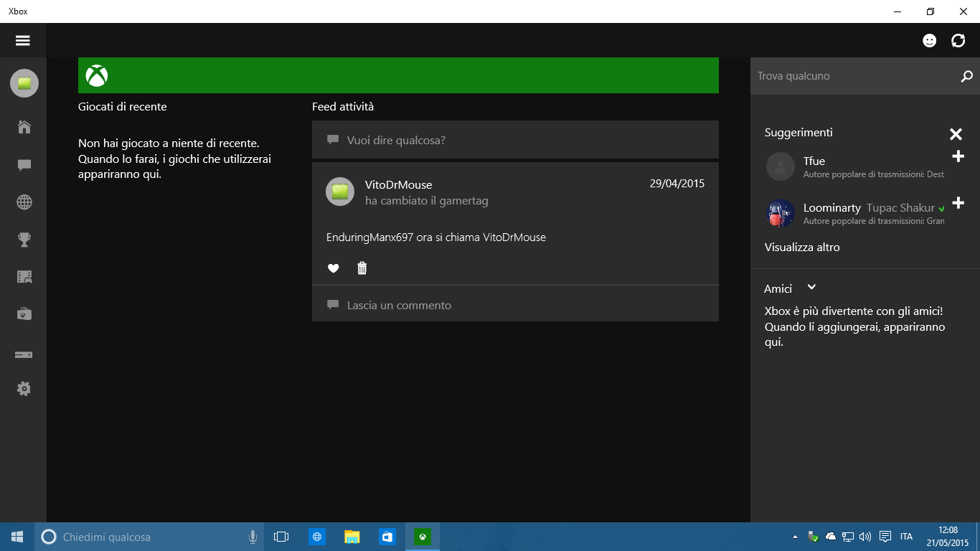Open VitoDrMouse avatar in feed
980x551 pixels.
(x=340, y=192)
